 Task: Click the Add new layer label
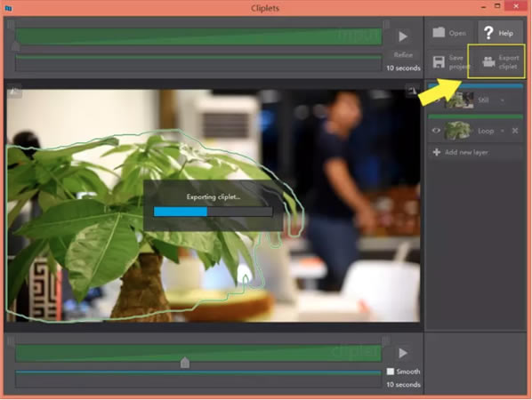click(466, 153)
